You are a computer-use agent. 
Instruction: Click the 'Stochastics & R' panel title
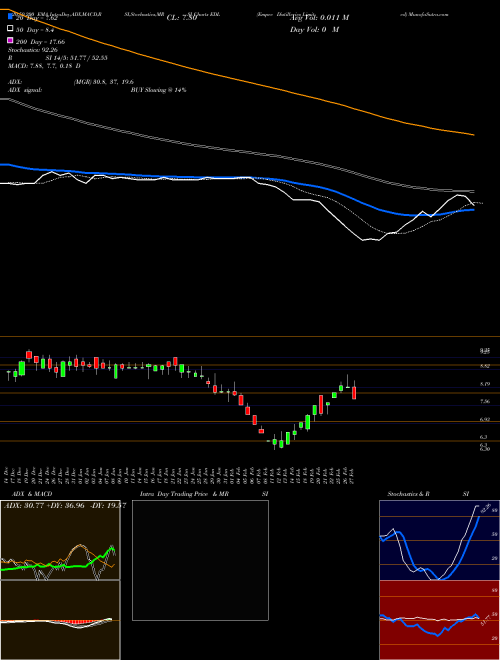click(409, 494)
